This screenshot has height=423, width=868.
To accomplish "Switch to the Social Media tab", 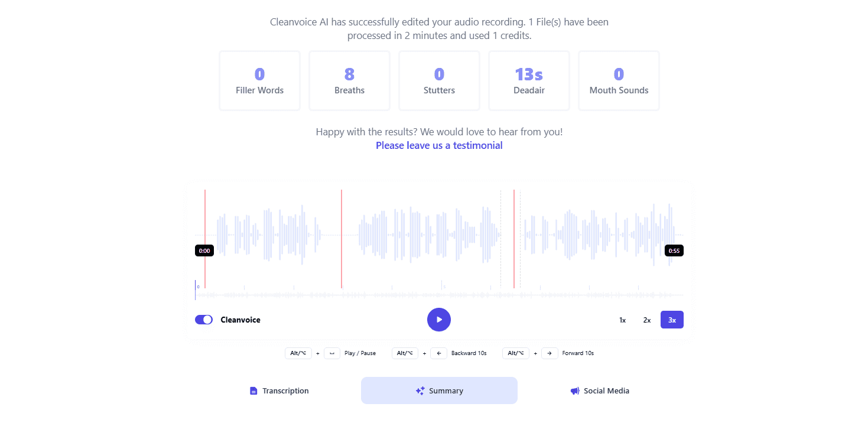I will [x=600, y=391].
